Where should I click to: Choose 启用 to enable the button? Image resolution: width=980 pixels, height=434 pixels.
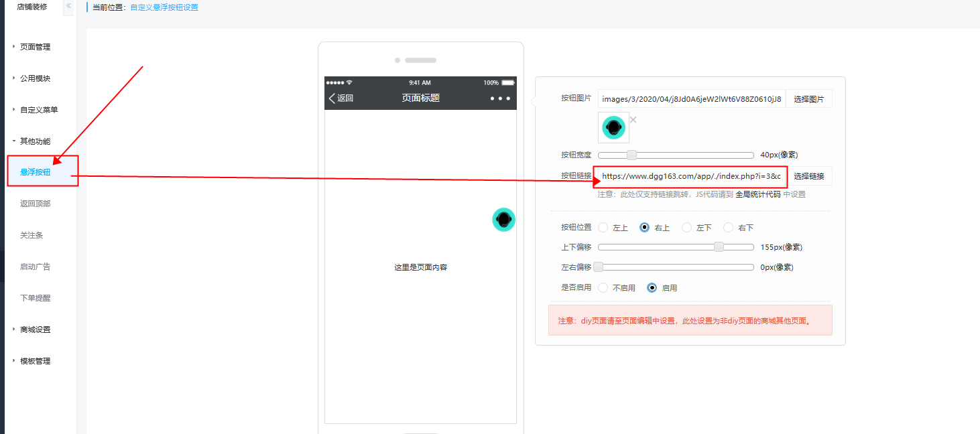pyautogui.click(x=652, y=288)
